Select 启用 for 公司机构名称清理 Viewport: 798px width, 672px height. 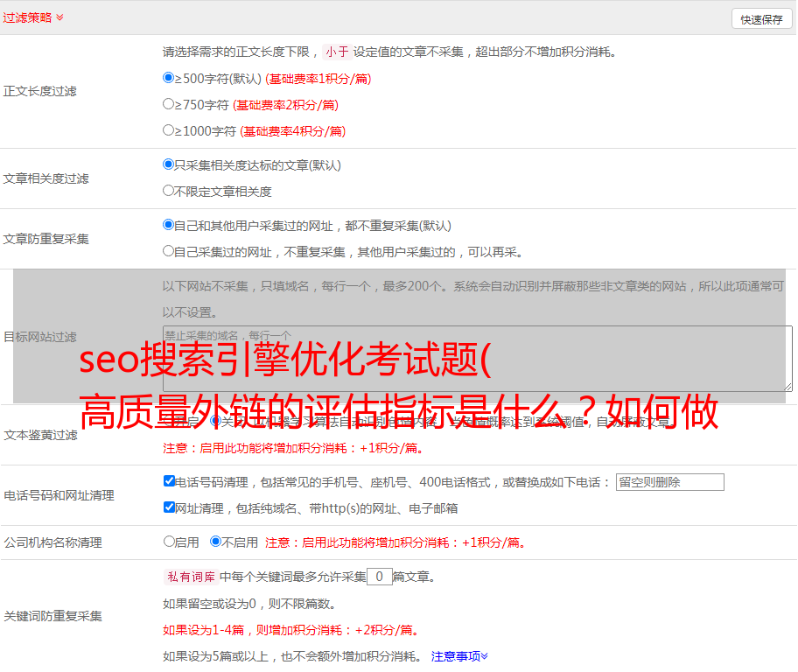[169, 542]
